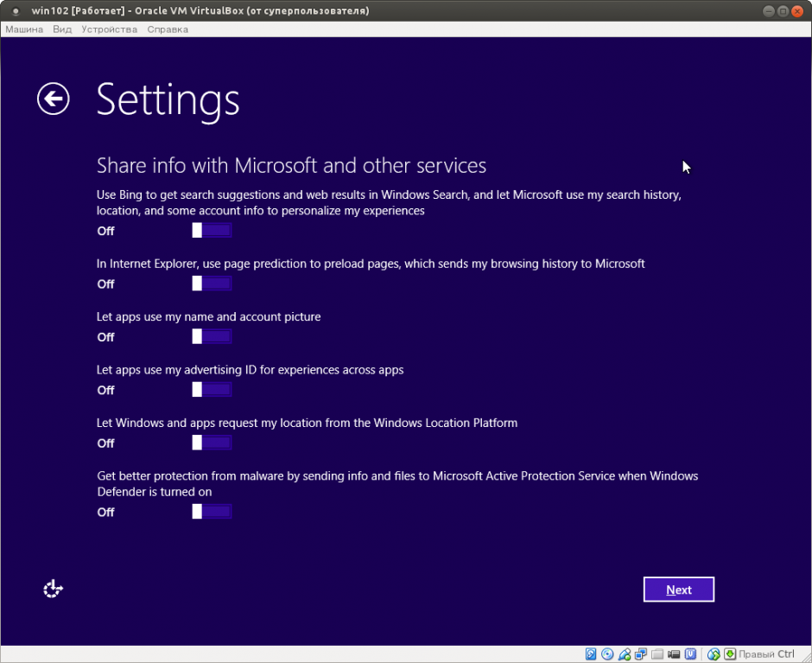Image resolution: width=812 pixels, height=663 pixels.
Task: Switch on Windows Location Platform requests
Action: click(212, 443)
